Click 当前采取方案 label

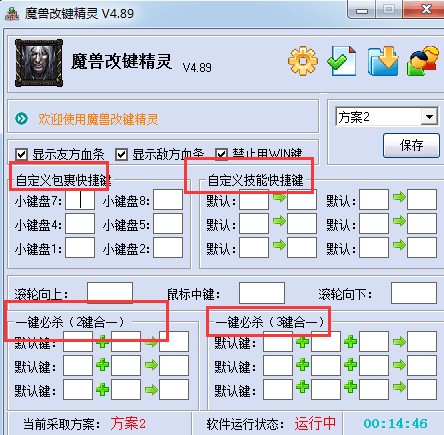(x=62, y=424)
